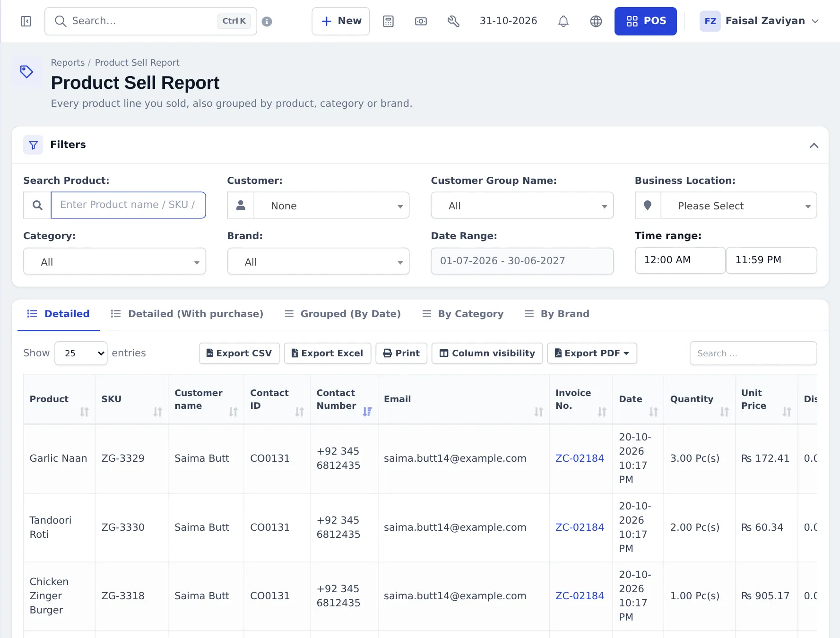Viewport: 840px width, 638px height.
Task: Click Export CSV
Action: 239,353
